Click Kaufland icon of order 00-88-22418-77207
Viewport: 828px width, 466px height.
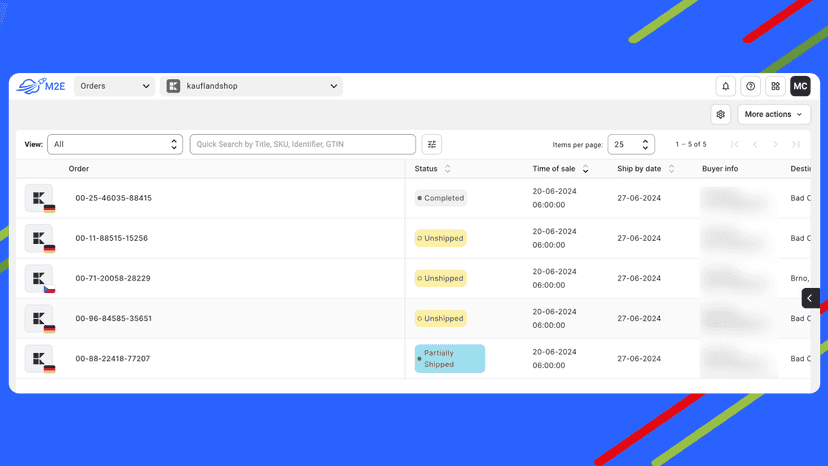[x=39, y=359]
